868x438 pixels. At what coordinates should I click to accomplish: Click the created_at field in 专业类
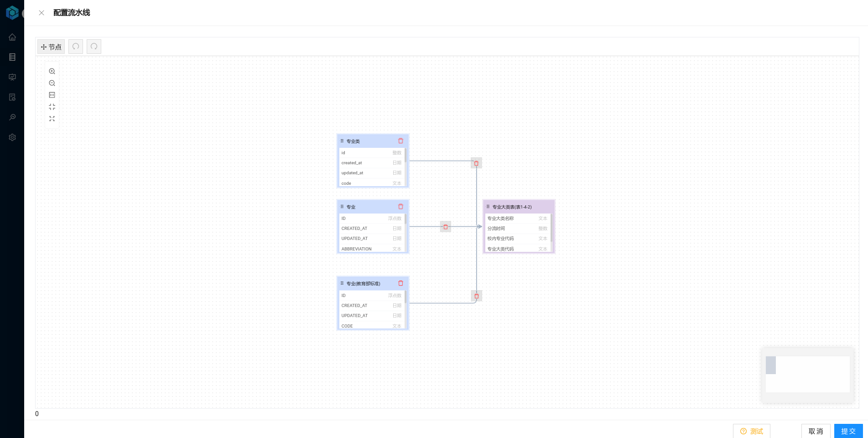pos(371,163)
